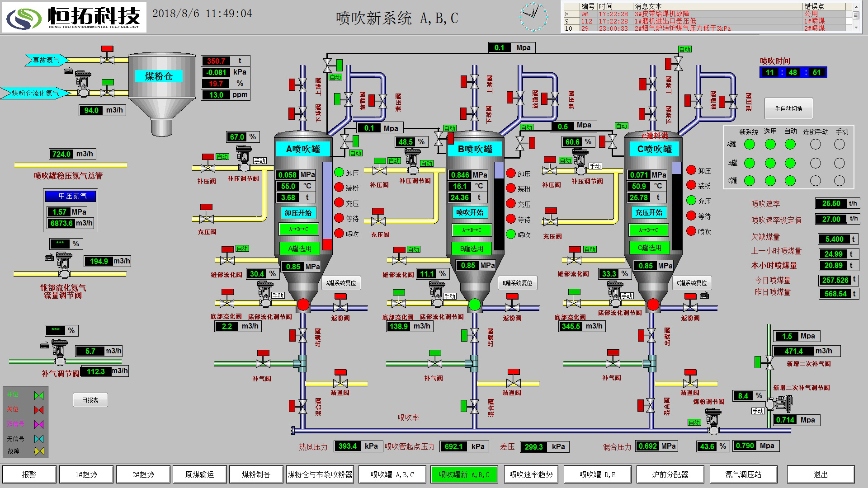Screen dimensions: 868x488
Task: Select 自动 radio for B罐
Action: (x=790, y=163)
